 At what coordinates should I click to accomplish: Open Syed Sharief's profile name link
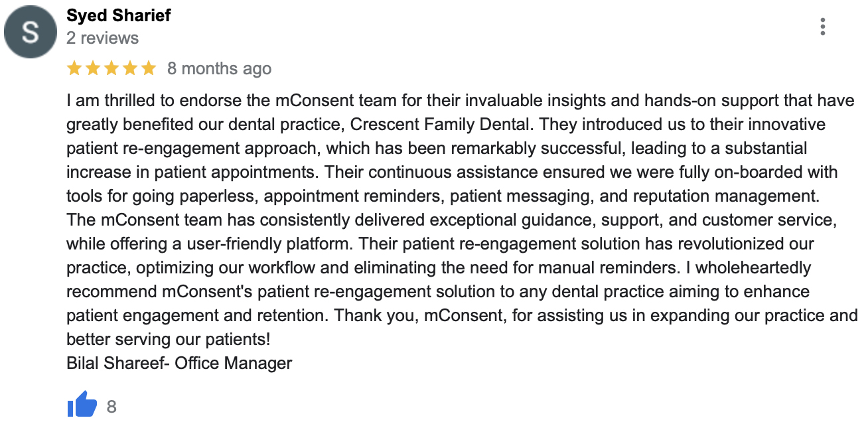[119, 15]
